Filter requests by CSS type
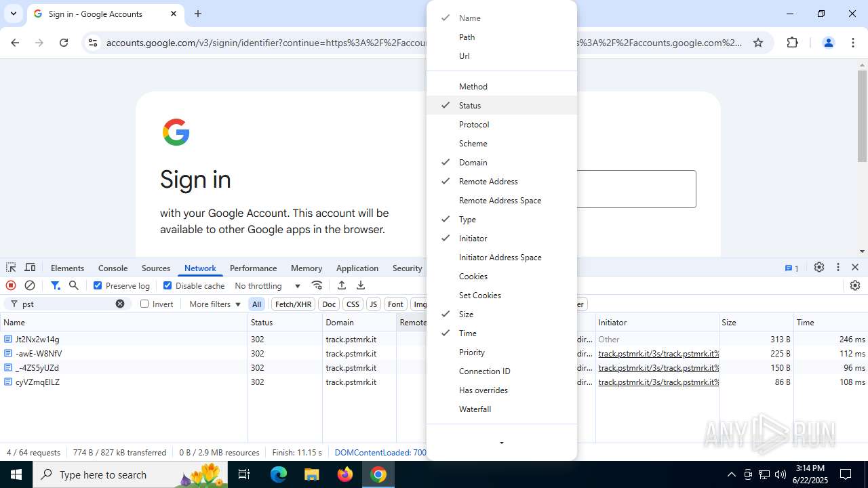The width and height of the screenshot is (868, 488). tap(353, 304)
